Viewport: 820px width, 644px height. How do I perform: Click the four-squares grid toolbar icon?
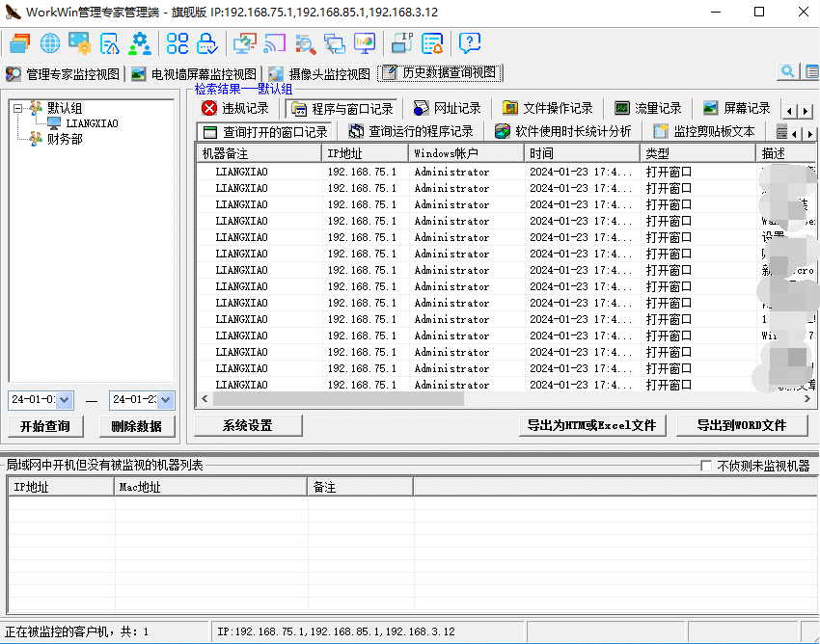click(178, 43)
